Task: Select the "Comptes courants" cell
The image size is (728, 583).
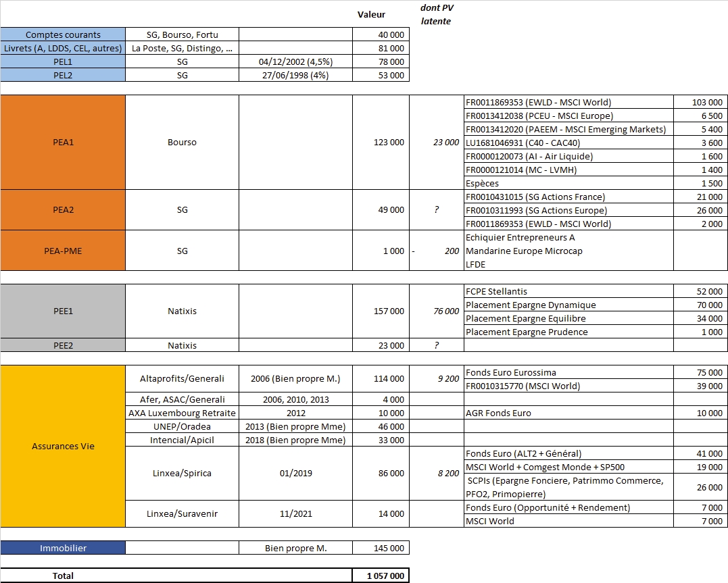Action: [63, 34]
